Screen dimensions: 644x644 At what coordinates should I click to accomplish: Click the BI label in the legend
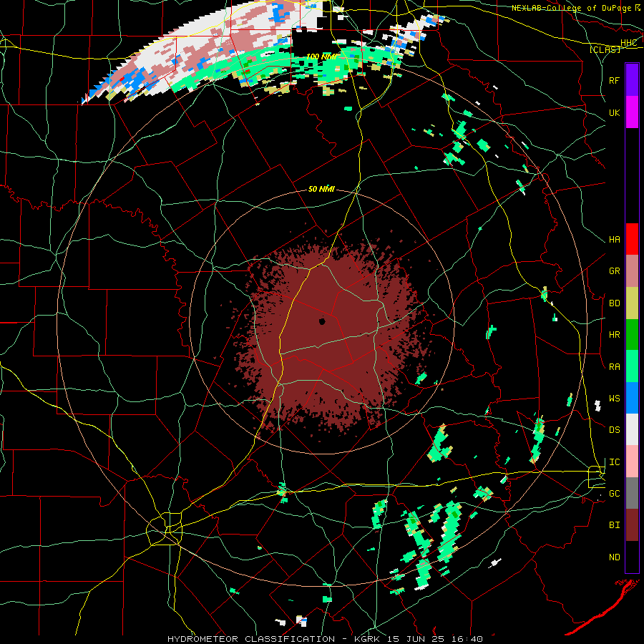tap(614, 525)
